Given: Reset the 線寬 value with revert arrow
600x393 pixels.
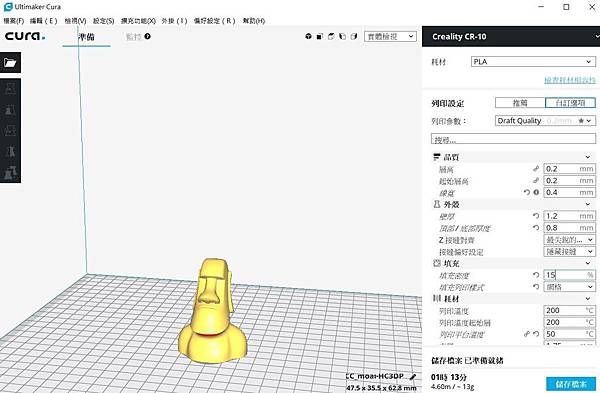Looking at the screenshot, I should (x=527, y=192).
